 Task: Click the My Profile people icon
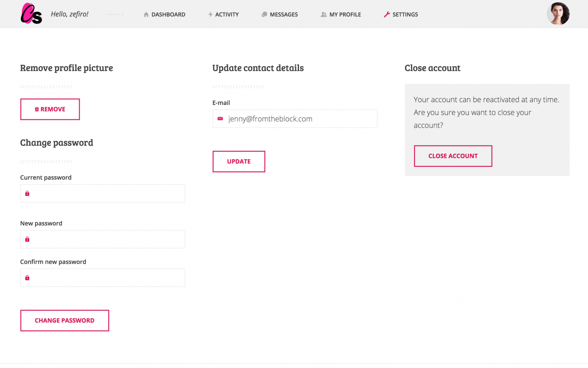pos(324,15)
